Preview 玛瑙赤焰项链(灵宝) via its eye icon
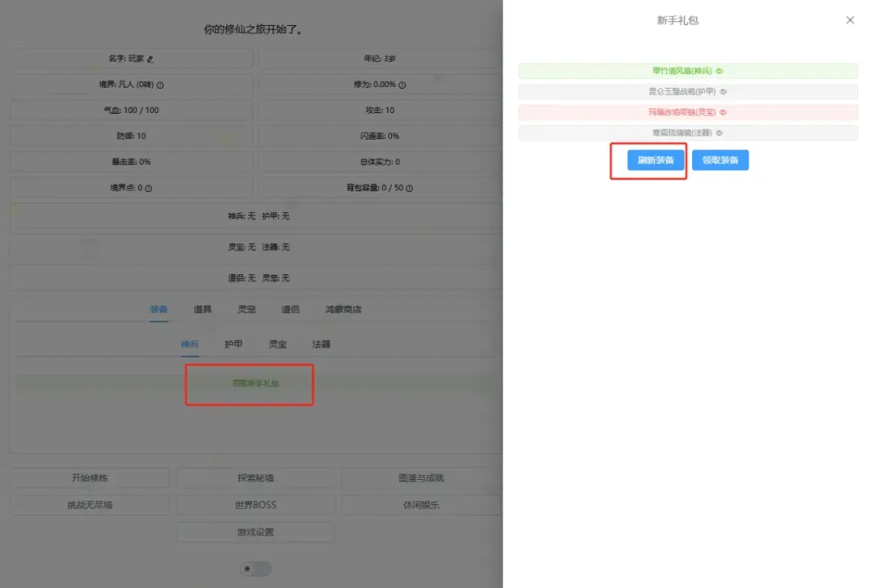This screenshot has height=588, width=871. (x=724, y=113)
